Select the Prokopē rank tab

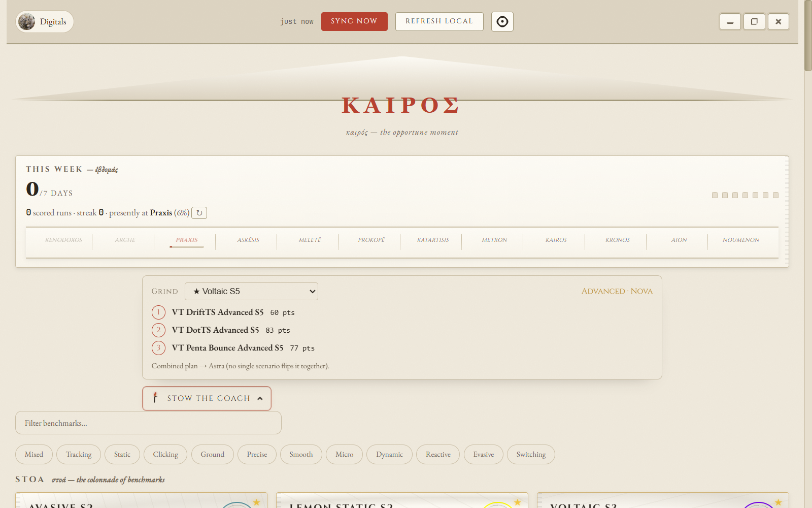(x=371, y=240)
